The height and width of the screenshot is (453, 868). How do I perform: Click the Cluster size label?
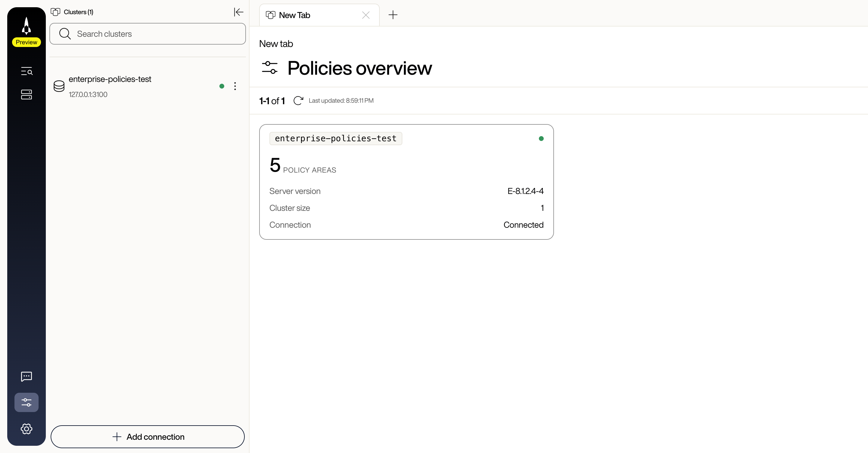click(x=289, y=208)
